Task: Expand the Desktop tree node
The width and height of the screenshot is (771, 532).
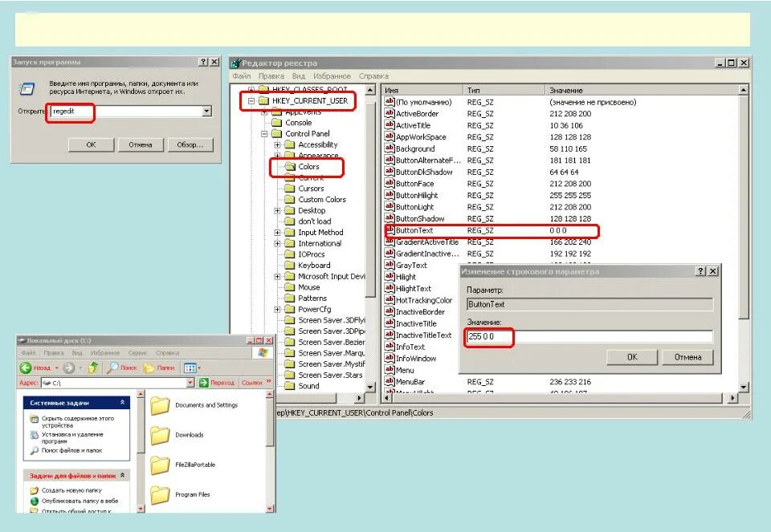Action: coord(277,211)
